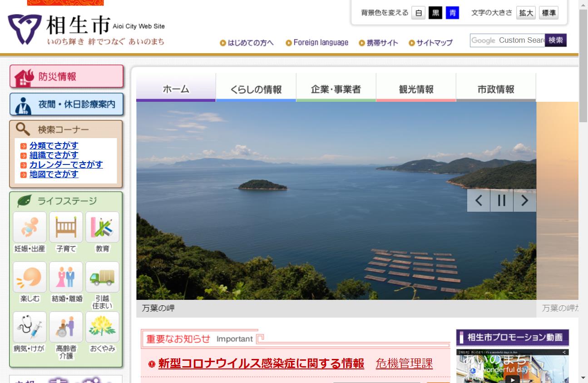Click the 教育 school supplies icon
Image resolution: width=588 pixels, height=383 pixels.
pos(102,227)
